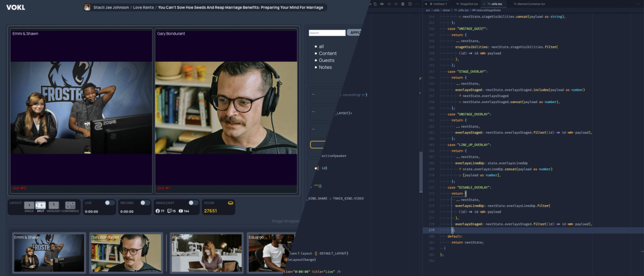
Task: Click into the Search input field
Action: pyautogui.click(x=327, y=33)
